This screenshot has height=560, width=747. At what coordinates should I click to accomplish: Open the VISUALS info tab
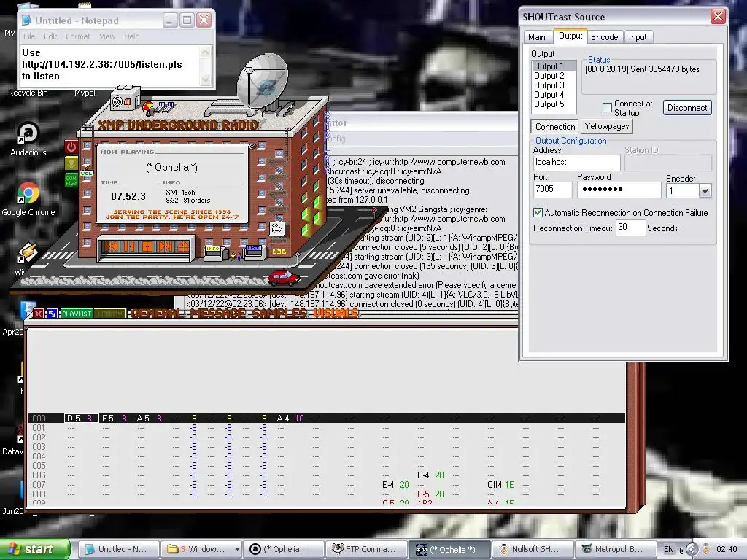pyautogui.click(x=336, y=314)
